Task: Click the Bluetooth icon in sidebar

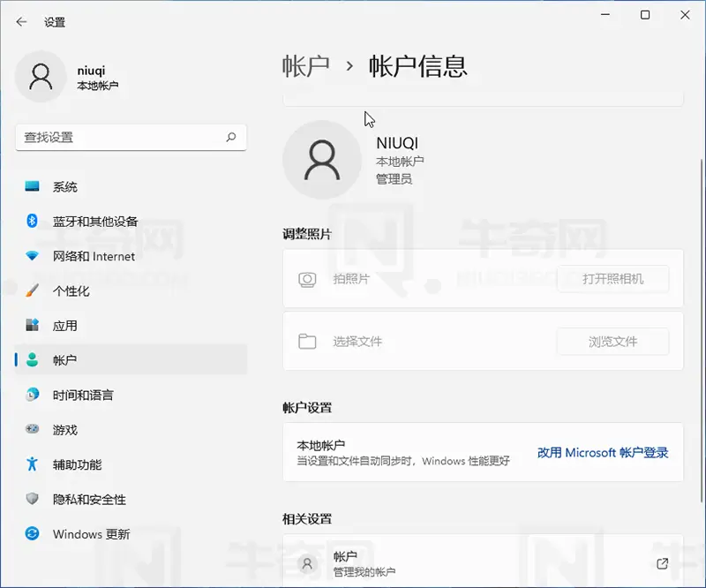Action: click(x=32, y=221)
